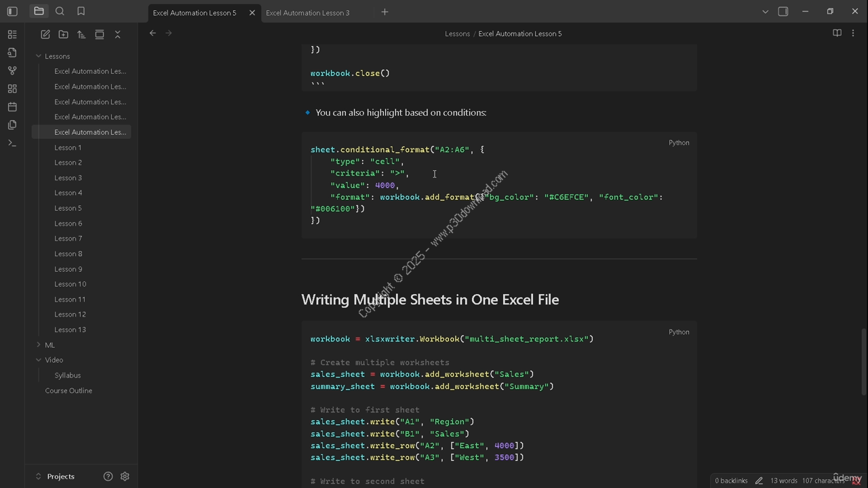Create a new canvas from ribbon
868x488 pixels.
click(x=12, y=89)
